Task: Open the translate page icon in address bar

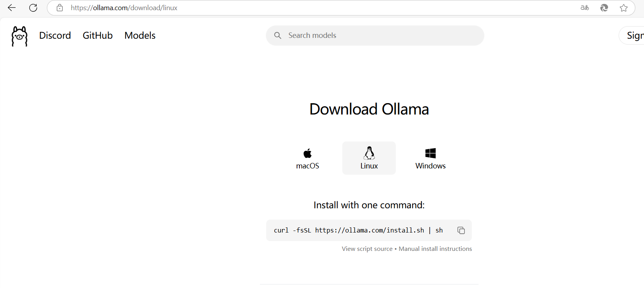Action: 585,8
